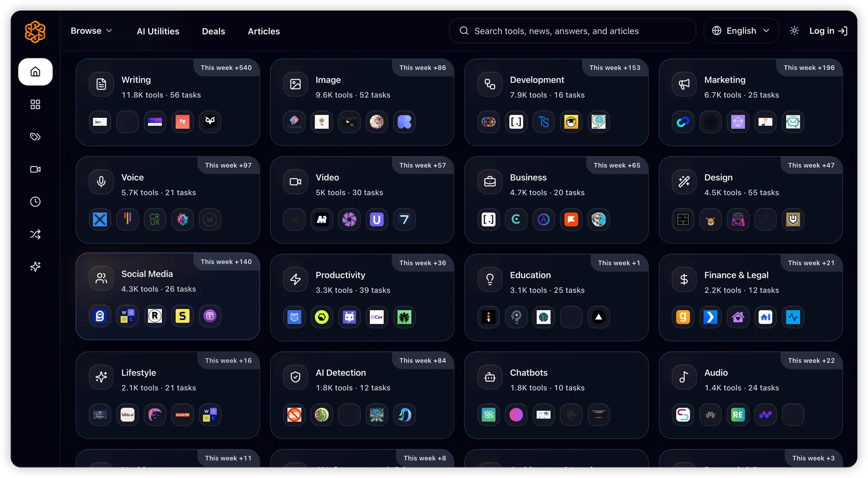This screenshot has width=868, height=478.
Task: Open the video camera sidebar icon
Action: pos(35,169)
